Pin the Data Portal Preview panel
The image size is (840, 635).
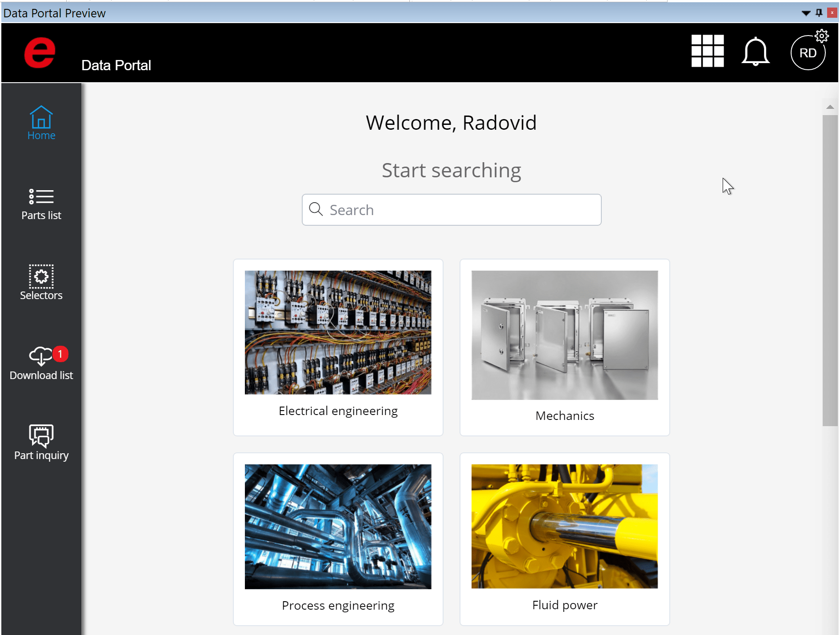tap(818, 13)
